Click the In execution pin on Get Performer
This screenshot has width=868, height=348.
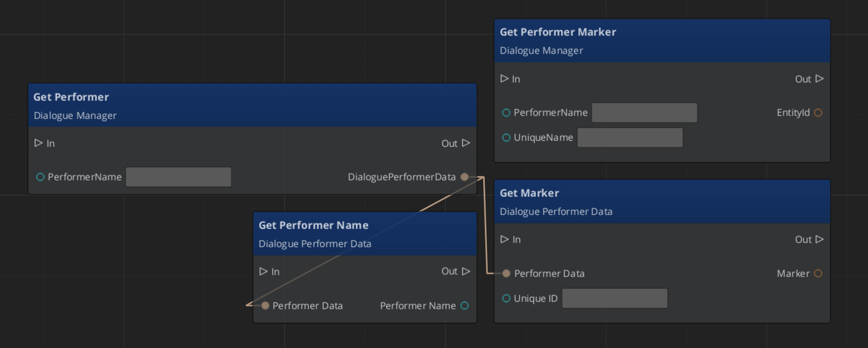click(x=38, y=143)
